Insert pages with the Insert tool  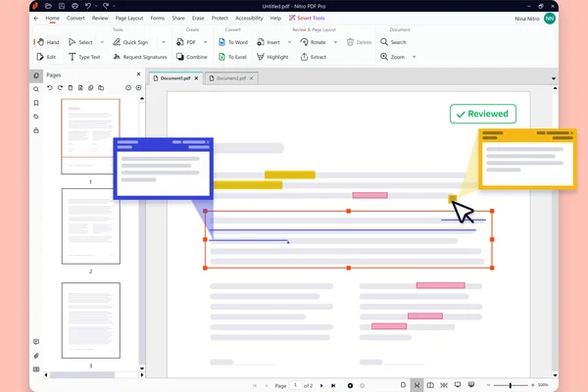(269, 42)
